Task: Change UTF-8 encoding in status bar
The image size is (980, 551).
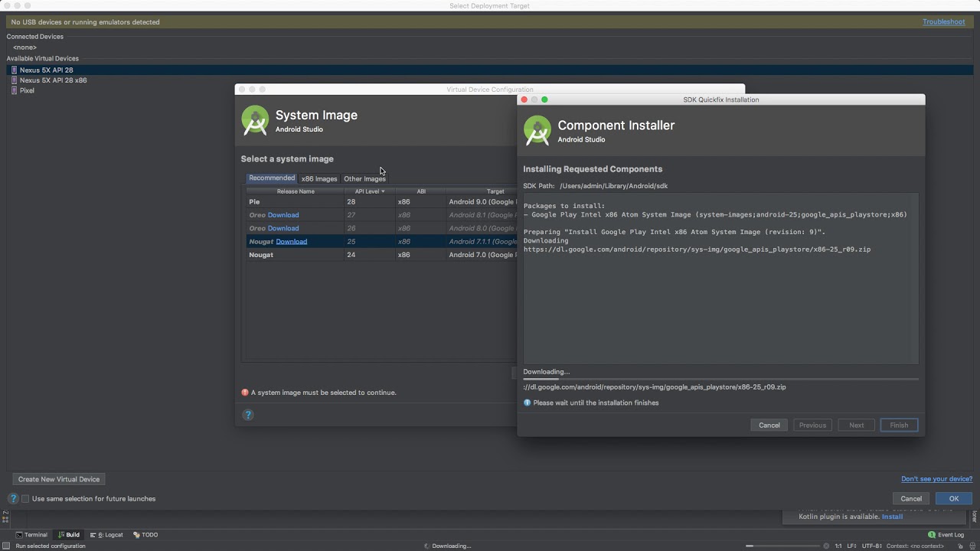Action: [872, 546]
